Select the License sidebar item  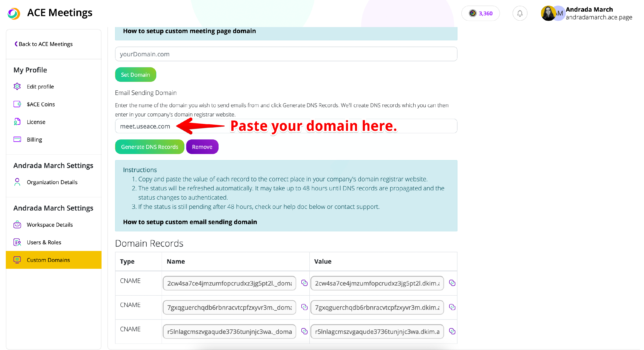coord(36,122)
